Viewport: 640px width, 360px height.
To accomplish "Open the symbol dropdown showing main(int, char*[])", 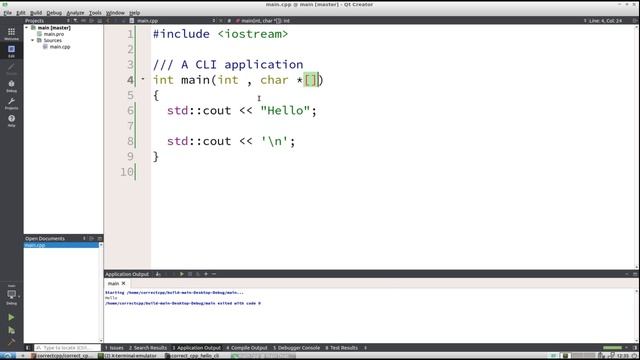I will point(265,20).
